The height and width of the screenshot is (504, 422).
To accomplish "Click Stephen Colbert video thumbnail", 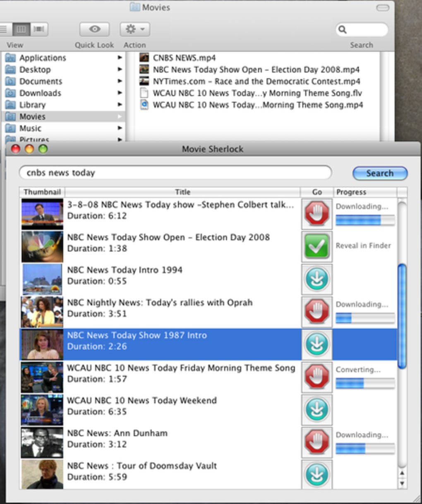I will (x=42, y=214).
